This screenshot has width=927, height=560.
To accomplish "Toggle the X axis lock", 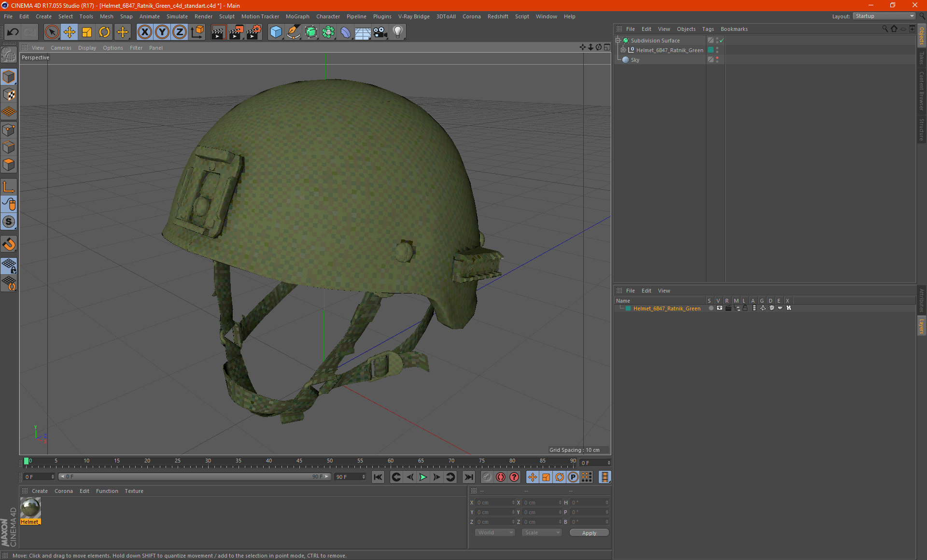I will click(144, 32).
